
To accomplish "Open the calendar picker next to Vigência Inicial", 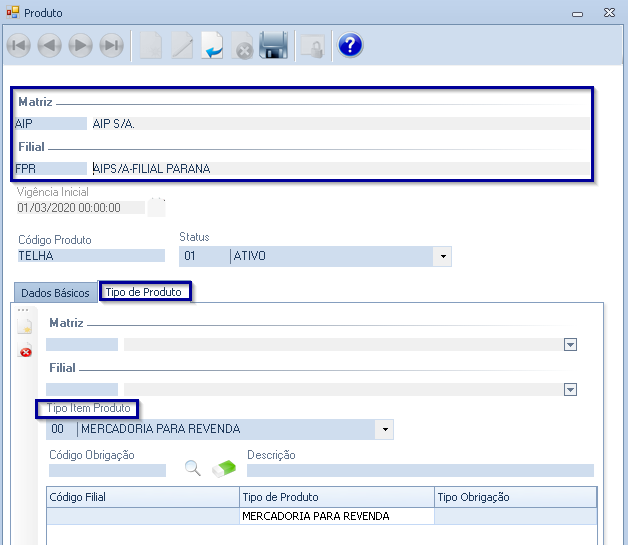I will click(157, 208).
